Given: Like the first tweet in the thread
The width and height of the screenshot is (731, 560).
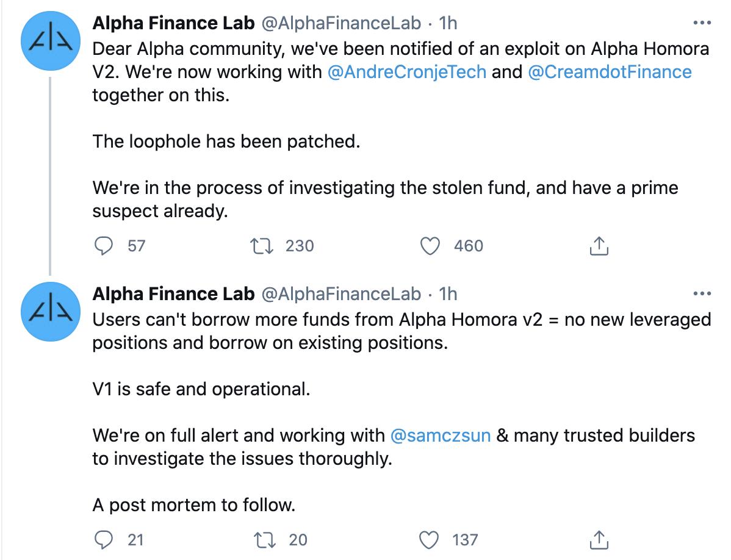Looking at the screenshot, I should click(x=432, y=246).
